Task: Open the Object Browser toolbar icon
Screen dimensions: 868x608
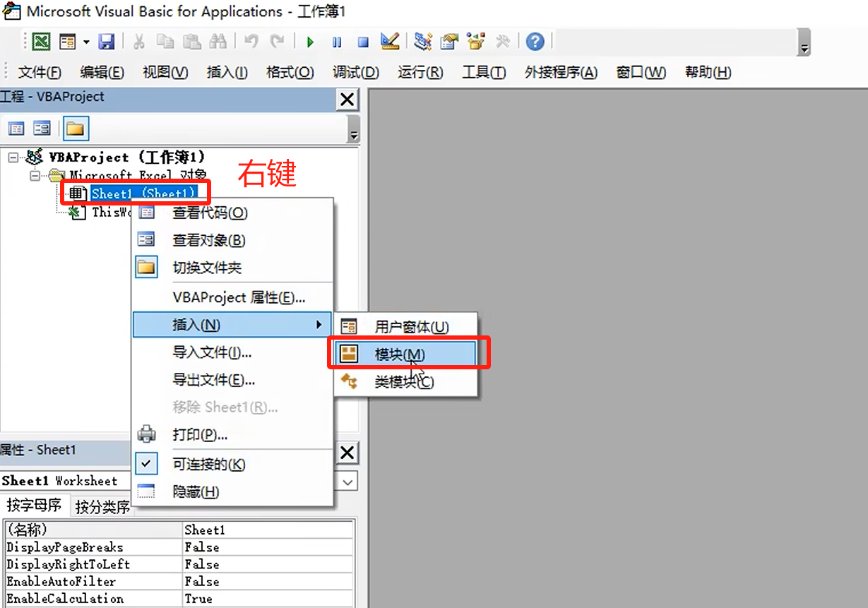Action: 476,42
